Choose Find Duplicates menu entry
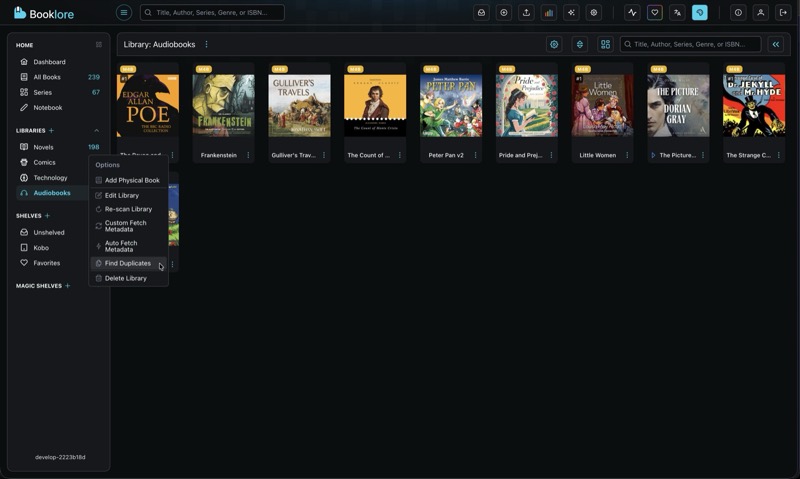 coord(129,263)
